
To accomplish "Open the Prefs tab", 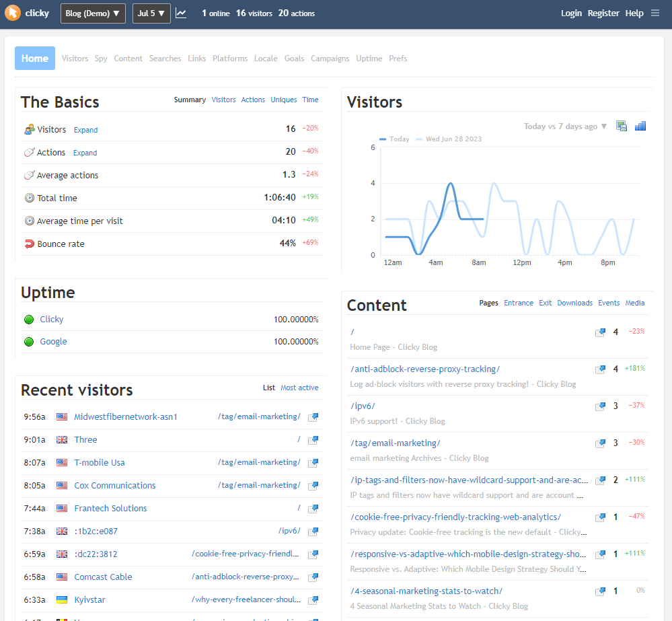I will click(x=398, y=59).
